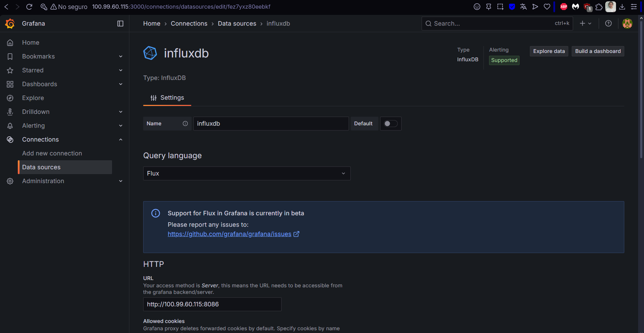Image resolution: width=644 pixels, height=333 pixels.
Task: Click the Explore data button
Action: [549, 51]
